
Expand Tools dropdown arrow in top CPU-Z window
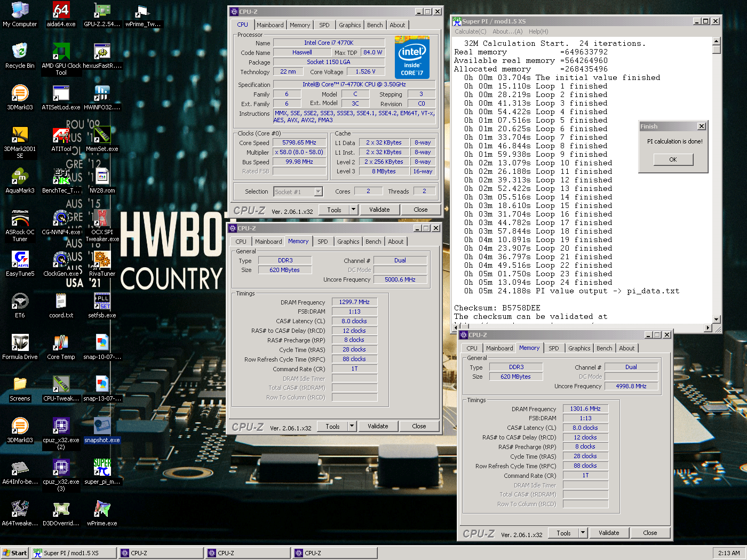353,210
